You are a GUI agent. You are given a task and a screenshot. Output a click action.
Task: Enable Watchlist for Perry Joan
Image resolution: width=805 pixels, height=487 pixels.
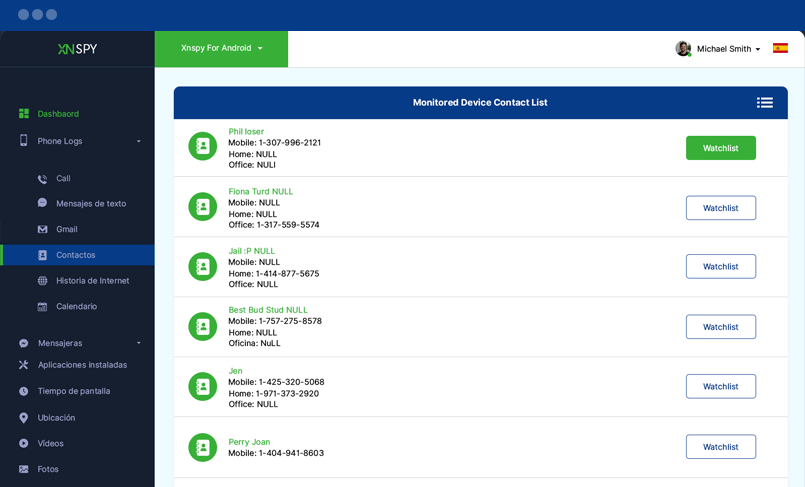(720, 447)
